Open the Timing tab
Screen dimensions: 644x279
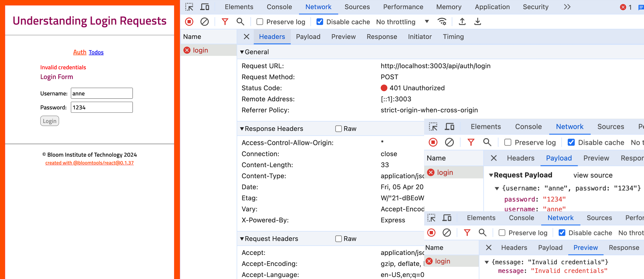click(x=453, y=37)
